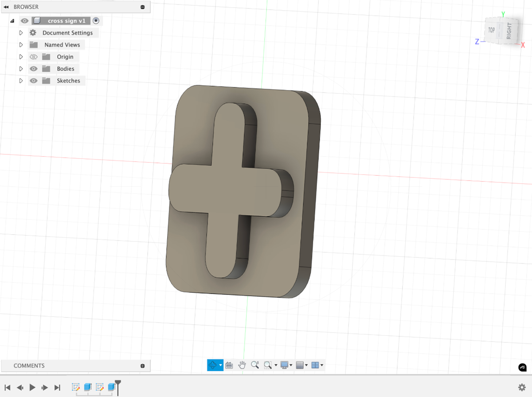Jump timeline to the end
The image size is (532, 397).
(57, 387)
